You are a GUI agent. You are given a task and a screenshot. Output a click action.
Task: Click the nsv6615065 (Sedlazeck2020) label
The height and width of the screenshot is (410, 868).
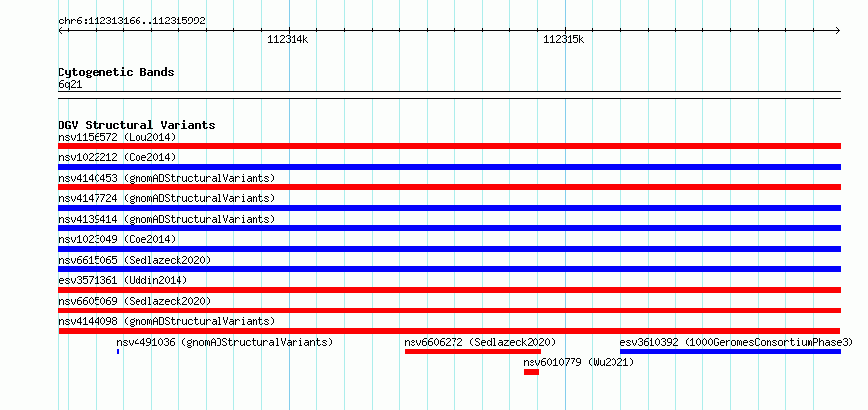(x=135, y=260)
